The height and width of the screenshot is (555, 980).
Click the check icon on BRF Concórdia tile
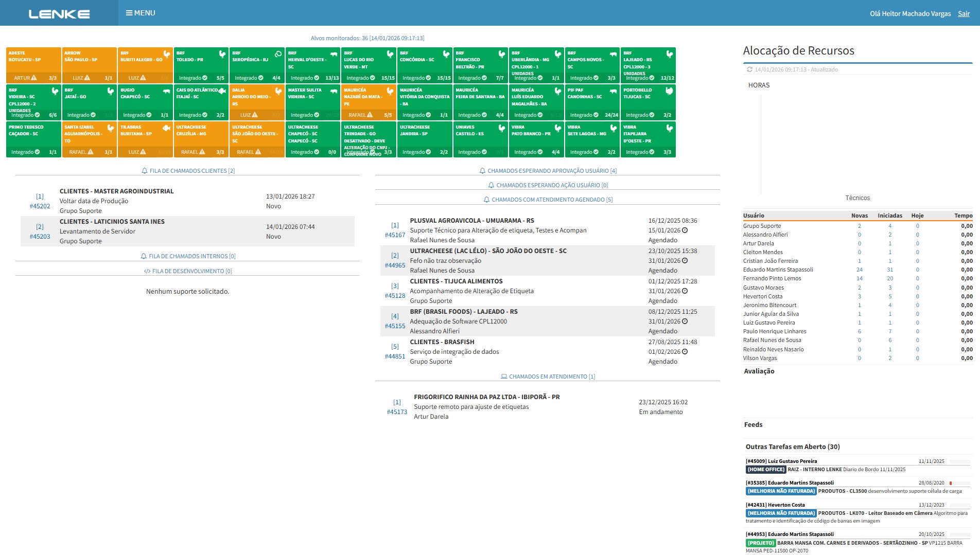pos(428,78)
